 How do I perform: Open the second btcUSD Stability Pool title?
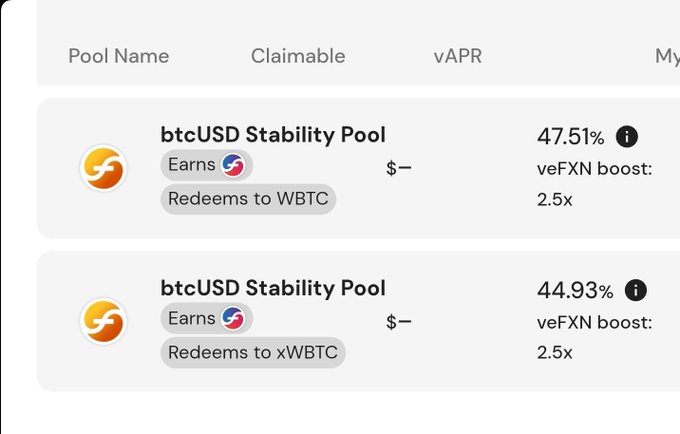(273, 288)
